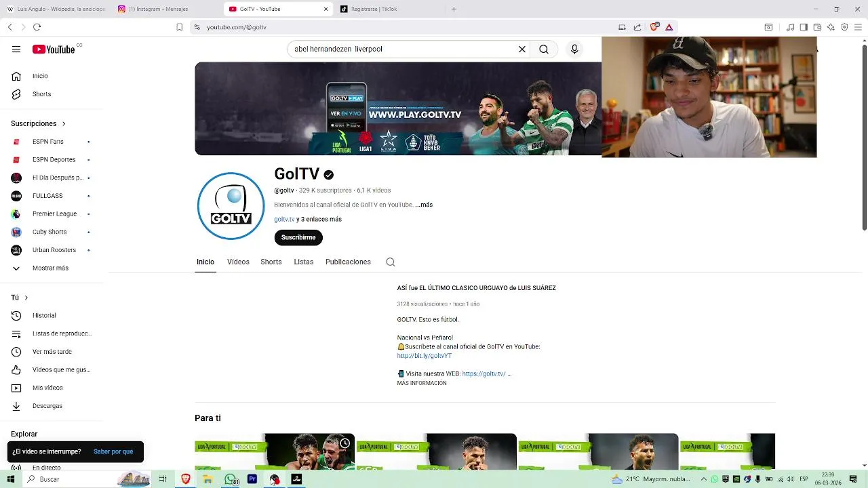Open the browser main menu icon
Viewport: 868px width, 488px height.
[858, 27]
